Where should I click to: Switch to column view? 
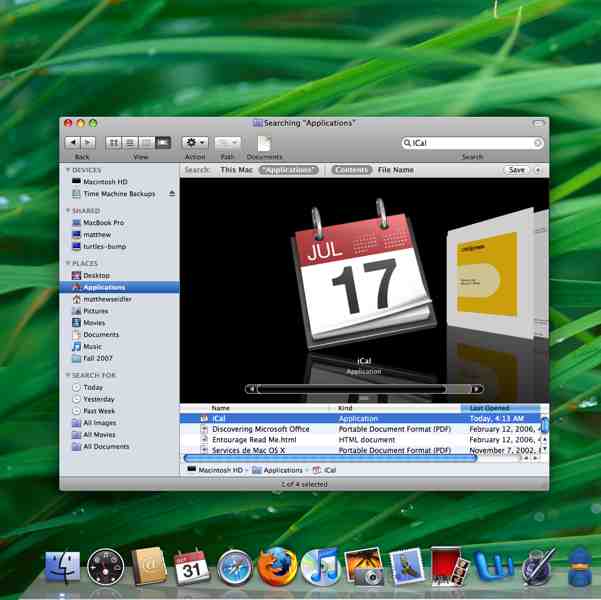pos(146,143)
